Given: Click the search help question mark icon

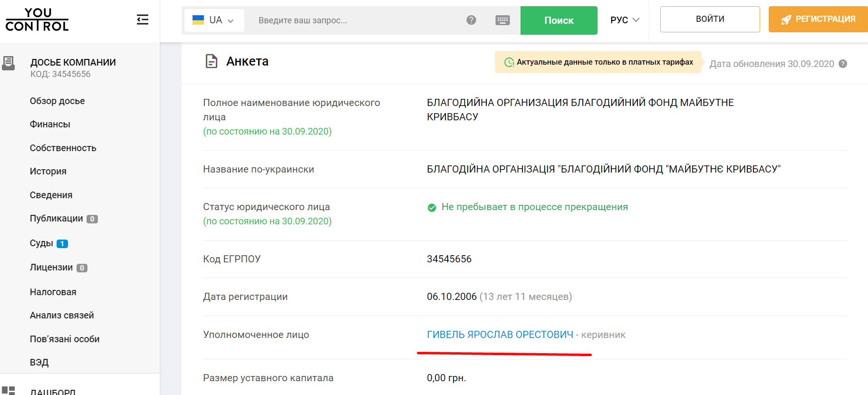Looking at the screenshot, I should (471, 20).
